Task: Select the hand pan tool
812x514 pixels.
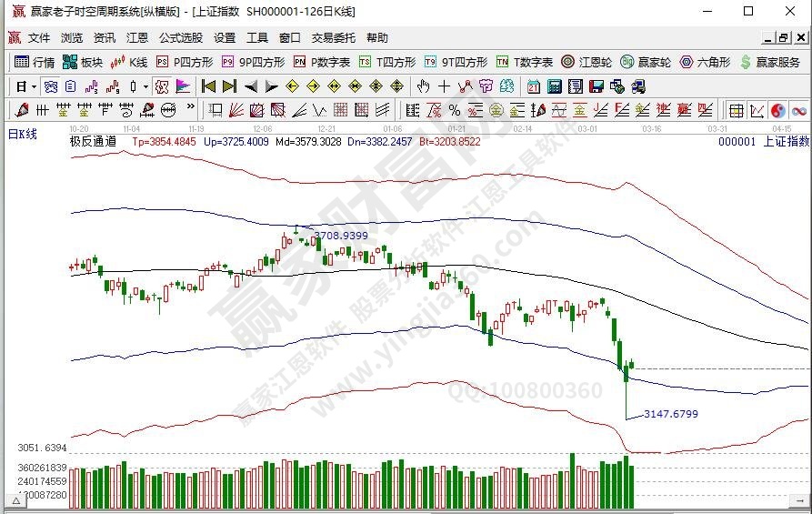Action: (x=423, y=86)
